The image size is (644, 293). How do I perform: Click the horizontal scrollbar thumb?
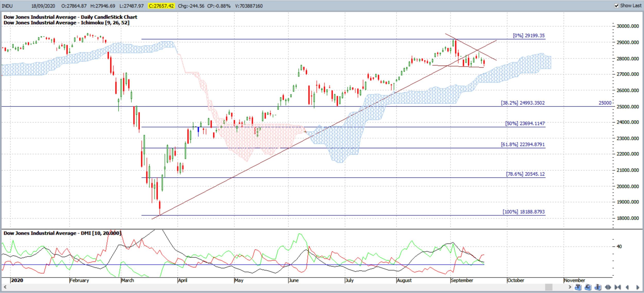[x=549, y=287]
